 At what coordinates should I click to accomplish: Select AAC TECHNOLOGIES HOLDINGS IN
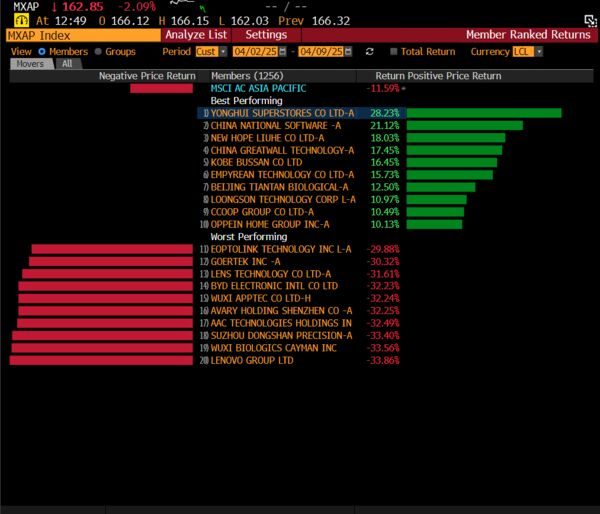pos(281,323)
